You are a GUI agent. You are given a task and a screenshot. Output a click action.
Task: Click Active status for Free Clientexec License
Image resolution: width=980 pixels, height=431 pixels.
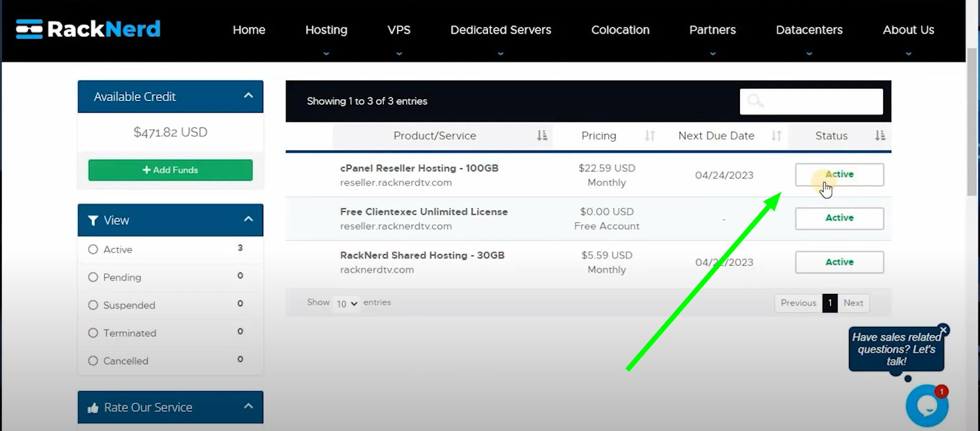[x=839, y=219]
